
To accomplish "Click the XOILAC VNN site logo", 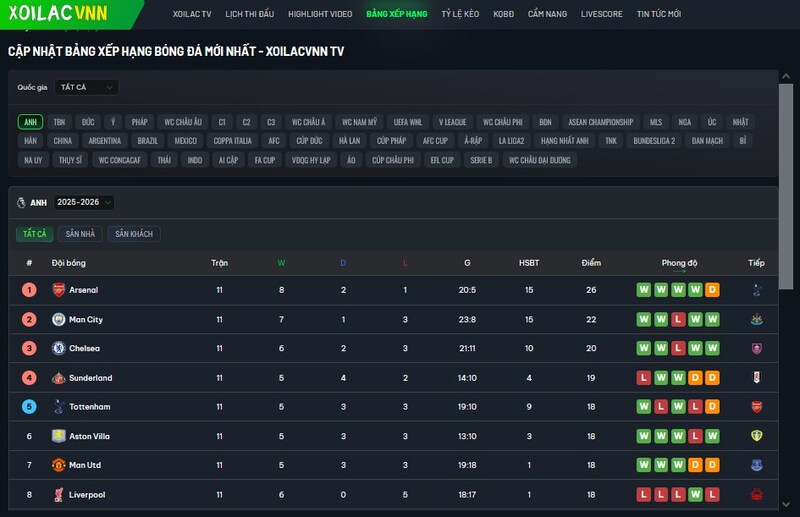I will (58, 14).
